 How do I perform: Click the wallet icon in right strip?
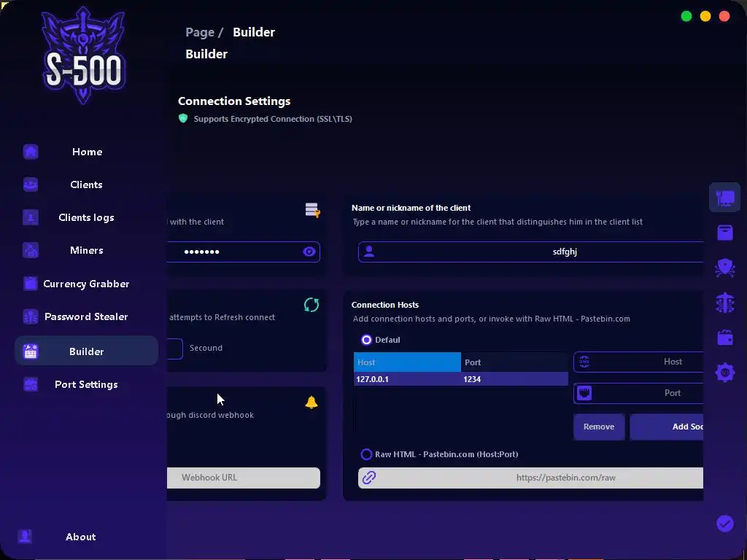pos(724,338)
